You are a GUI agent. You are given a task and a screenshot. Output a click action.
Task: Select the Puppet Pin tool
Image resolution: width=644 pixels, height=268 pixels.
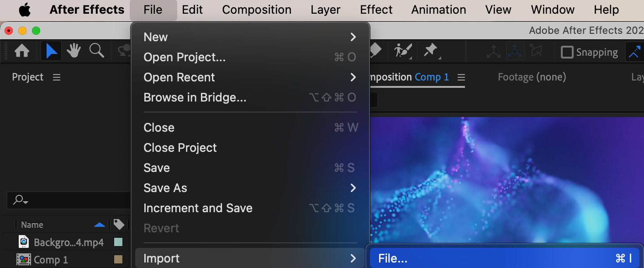pos(431,51)
